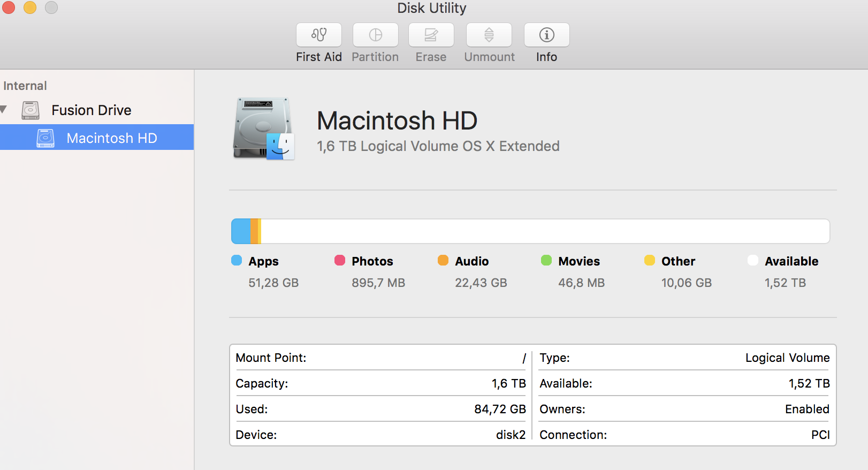868x470 pixels.
Task: Click the 'Available' legend label
Action: tap(791, 261)
